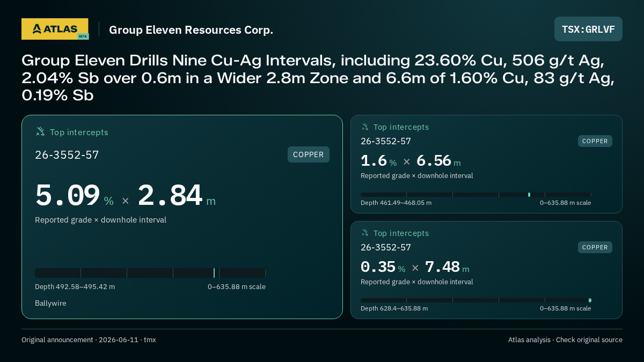
Task: Click the Top intercepts label in the 1.6% card
Action: point(401,127)
